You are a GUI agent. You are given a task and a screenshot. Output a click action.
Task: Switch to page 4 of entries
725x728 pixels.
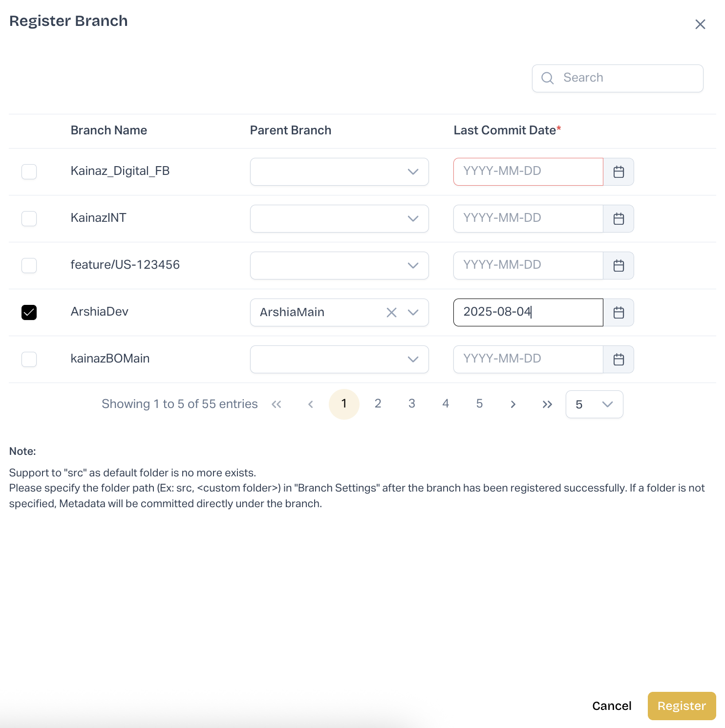pyautogui.click(x=446, y=404)
